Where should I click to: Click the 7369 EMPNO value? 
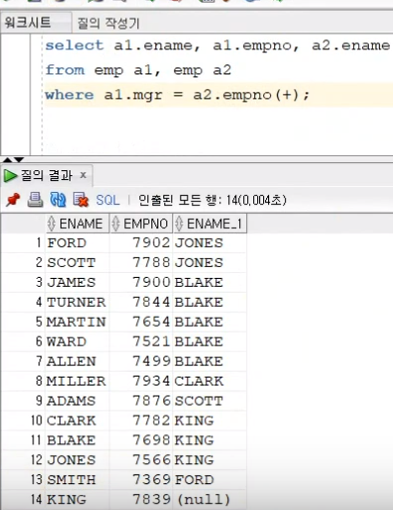(x=151, y=480)
